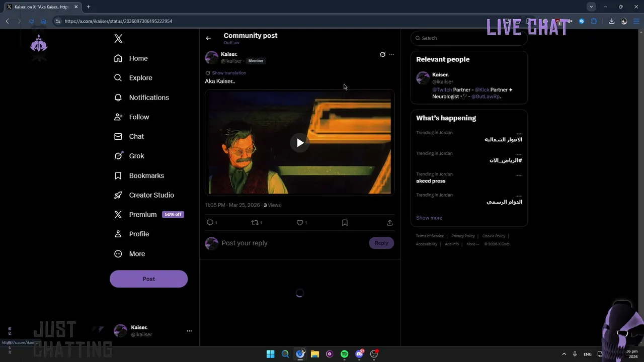Click Show more under What's happening
Screen dimensions: 644x362
click(x=429, y=218)
